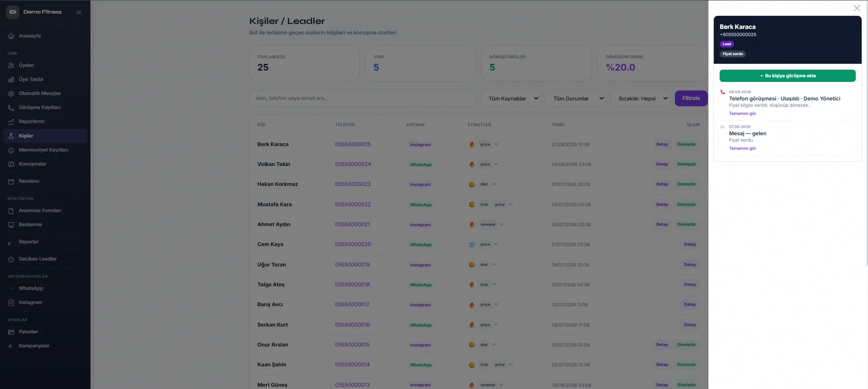This screenshot has width=868, height=389.
Task: Open the Tüm Durumlar dropdown
Action: 576,98
